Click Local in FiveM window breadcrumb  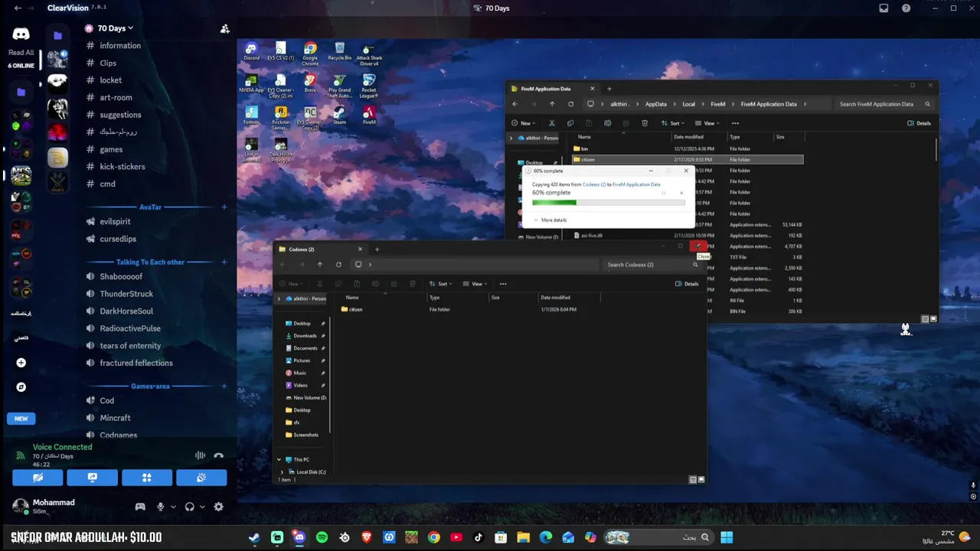click(x=688, y=104)
